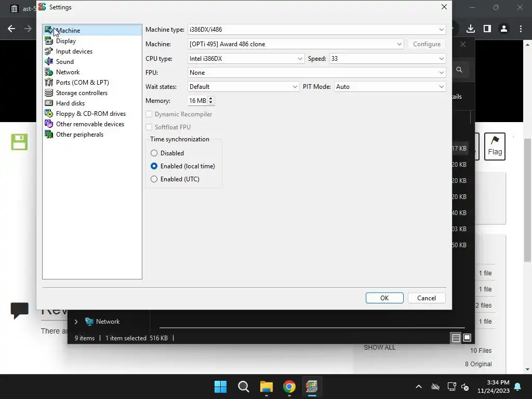Click the browser page vertical scrollbar
The height and width of the screenshot is (399, 532).
coord(527,200)
